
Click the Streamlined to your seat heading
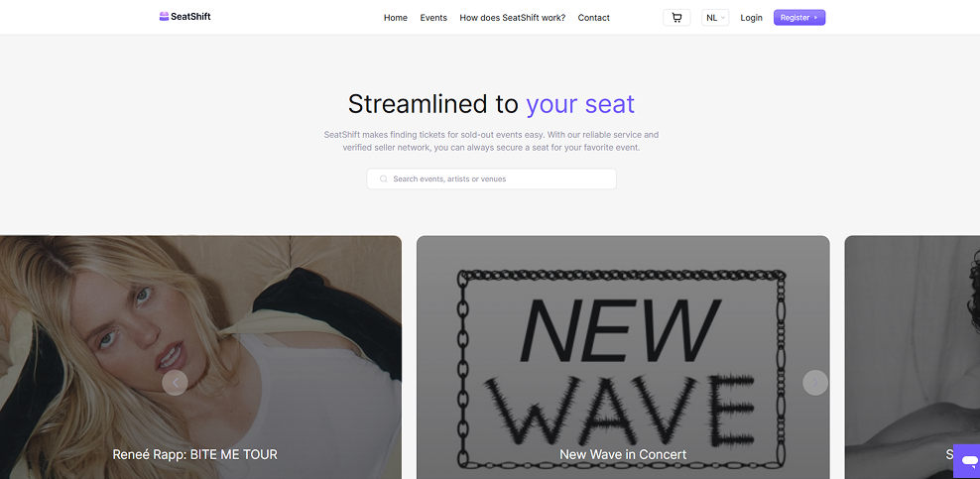coord(491,104)
